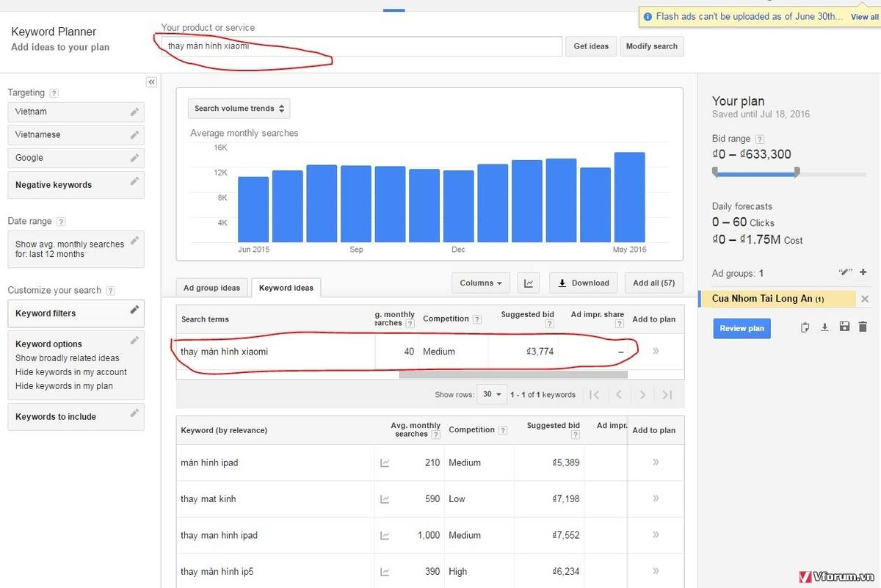The height and width of the screenshot is (588, 881).
Task: Edit Negative keywords pencil icon
Action: pyautogui.click(x=134, y=181)
